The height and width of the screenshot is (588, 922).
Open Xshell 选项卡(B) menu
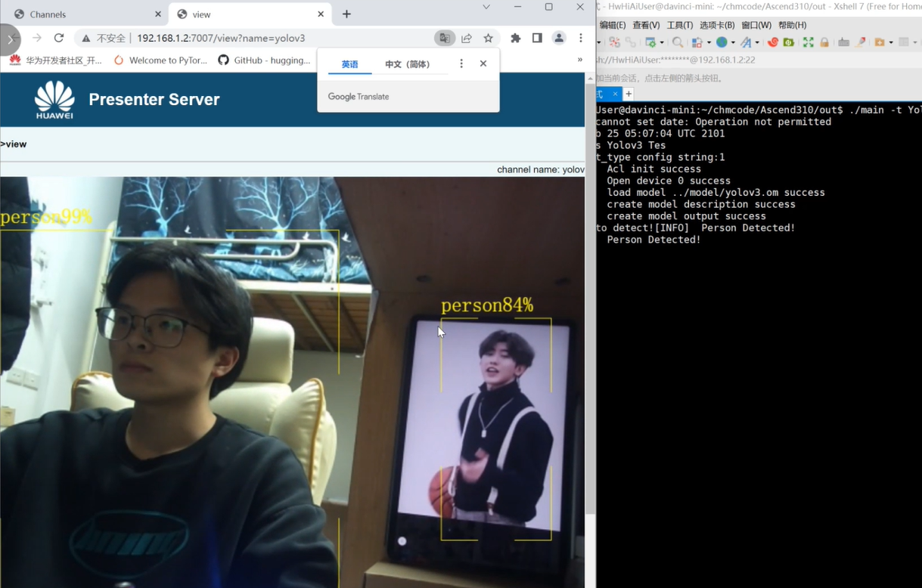pyautogui.click(x=717, y=25)
